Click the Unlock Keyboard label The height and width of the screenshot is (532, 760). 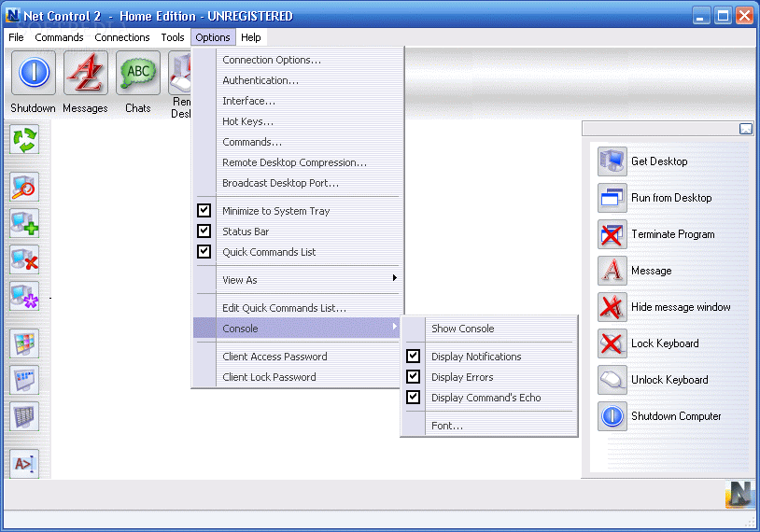tap(669, 379)
